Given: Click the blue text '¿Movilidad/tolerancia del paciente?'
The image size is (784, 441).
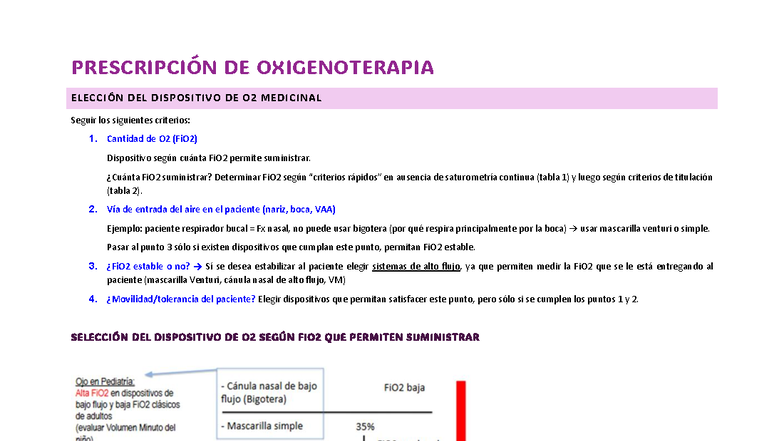Looking at the screenshot, I should pyautogui.click(x=180, y=299).
